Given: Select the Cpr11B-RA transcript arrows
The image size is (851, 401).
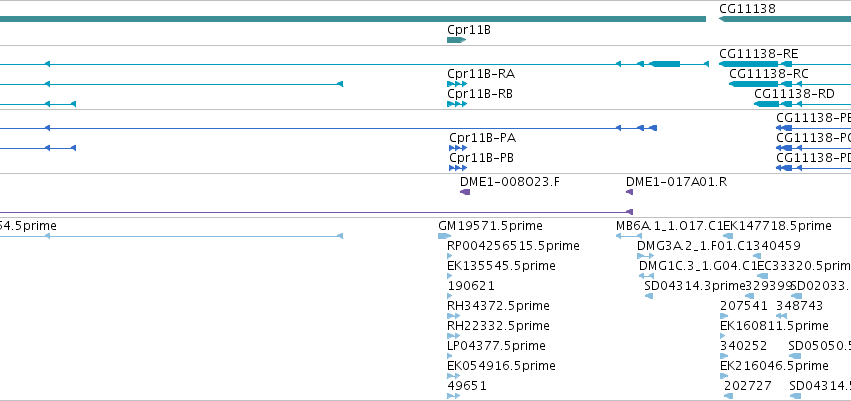Looking at the screenshot, I should 457,84.
